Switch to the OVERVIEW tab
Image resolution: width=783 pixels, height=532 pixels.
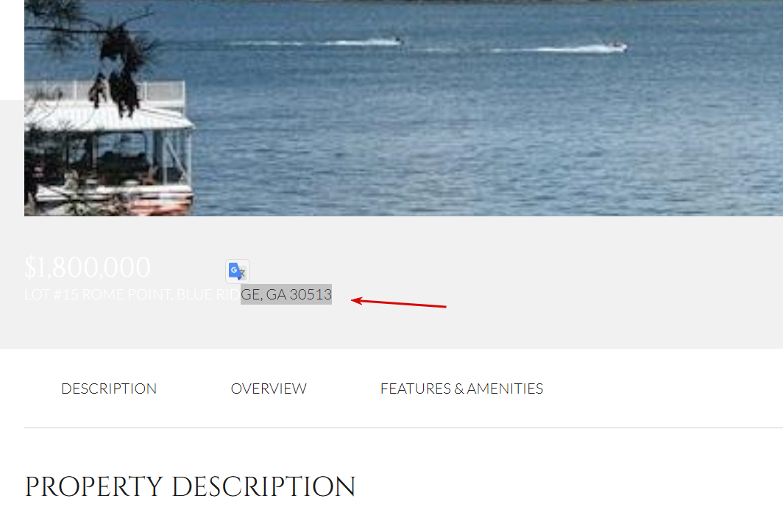coord(269,389)
